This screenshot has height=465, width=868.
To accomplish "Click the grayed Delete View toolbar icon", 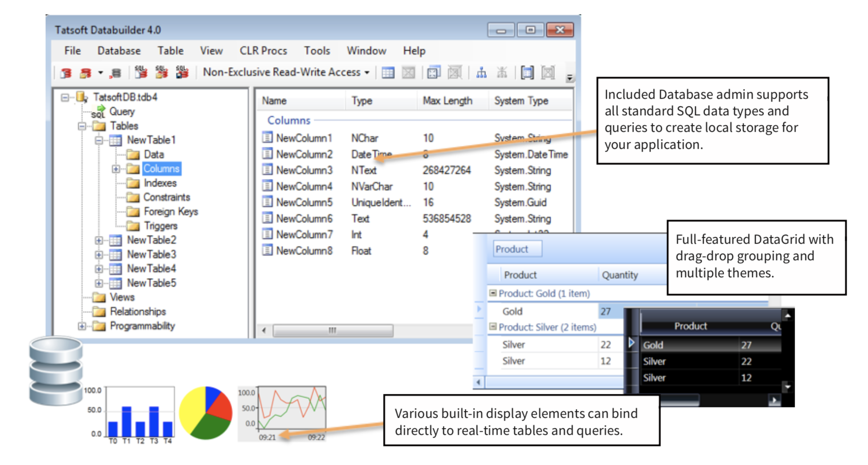I will coord(454,73).
